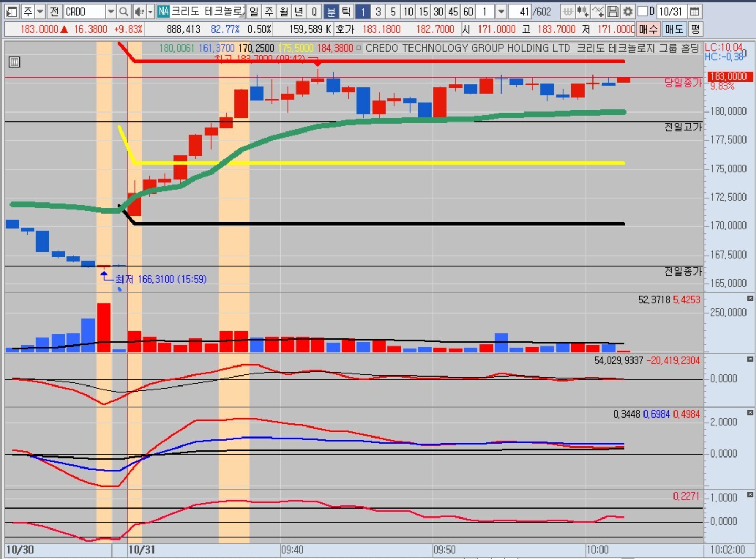Click the 호가 quote label
The width and height of the screenshot is (756, 559).
tap(345, 29)
